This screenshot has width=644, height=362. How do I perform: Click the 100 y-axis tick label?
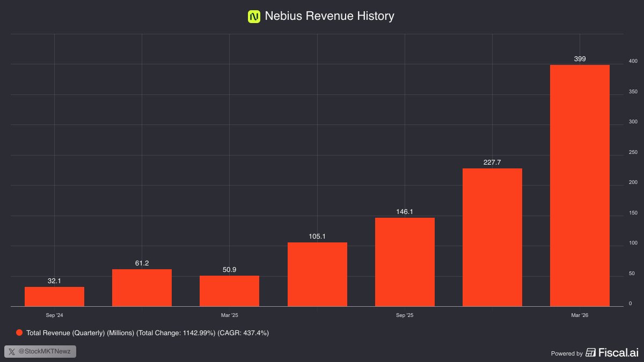633,243
